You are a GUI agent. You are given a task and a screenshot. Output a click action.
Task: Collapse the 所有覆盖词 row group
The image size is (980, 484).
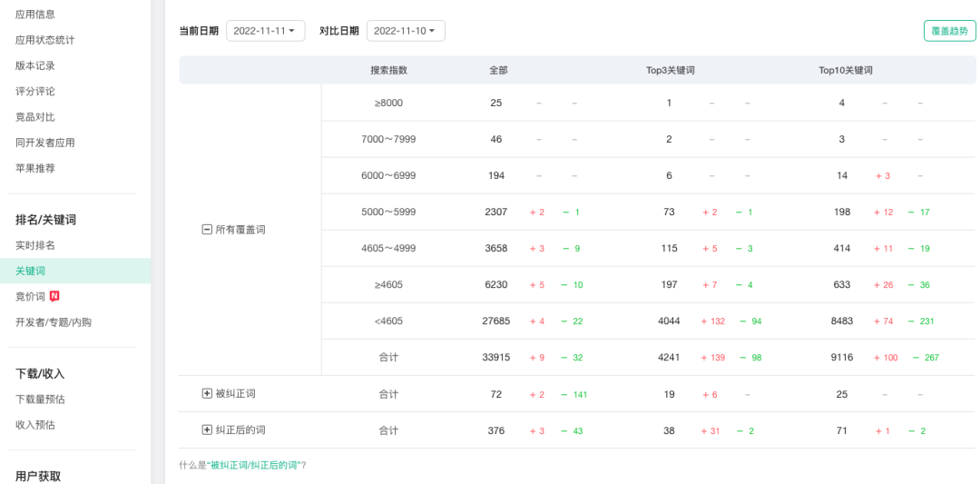coord(207,230)
